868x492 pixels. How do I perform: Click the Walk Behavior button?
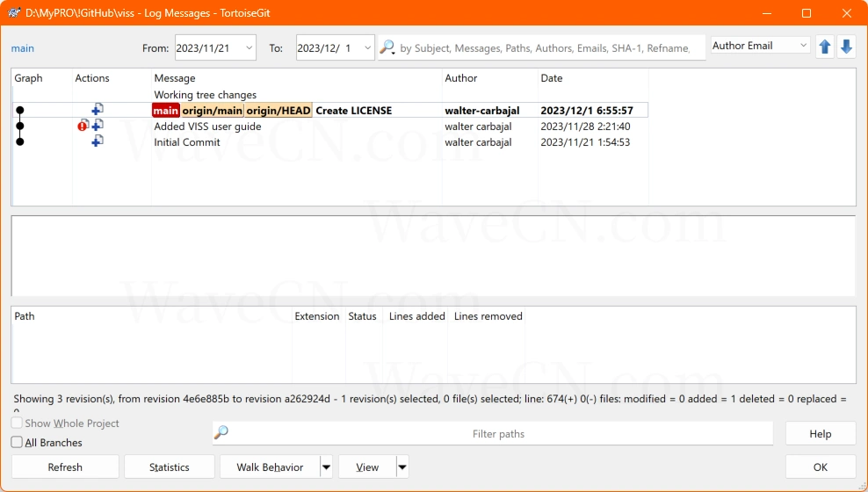click(x=270, y=467)
